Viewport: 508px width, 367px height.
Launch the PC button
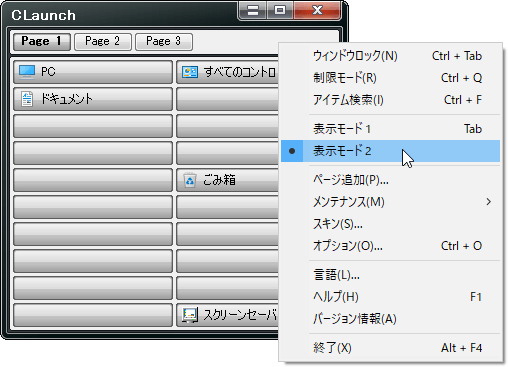coord(93,72)
